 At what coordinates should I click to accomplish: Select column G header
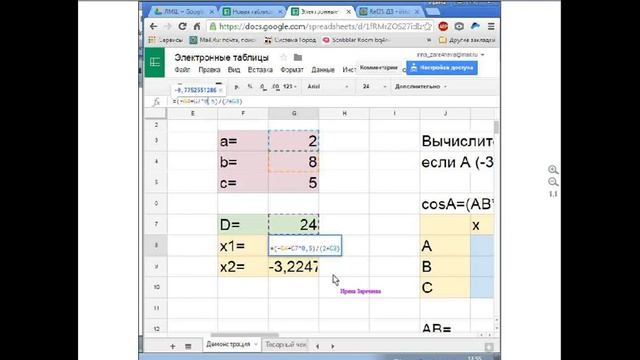293,113
